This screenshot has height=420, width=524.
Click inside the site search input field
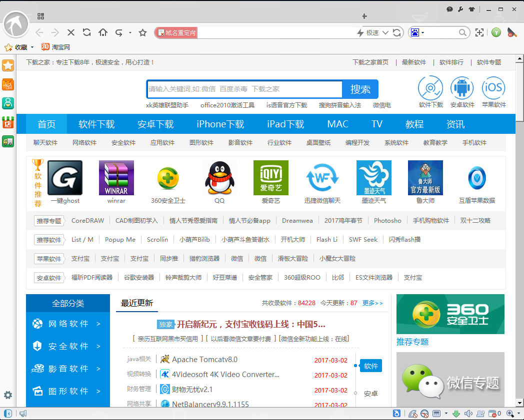(x=240, y=89)
